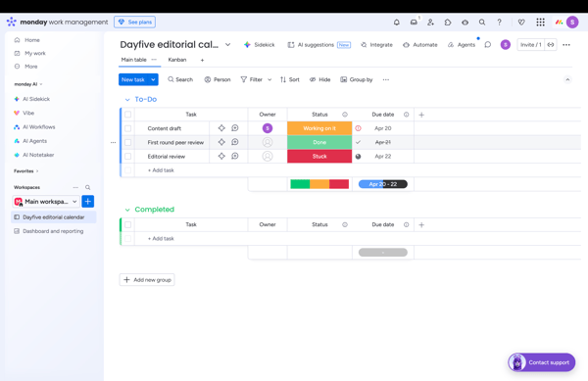This screenshot has height=381, width=588.
Task: Change the orange Working on it status
Action: tap(319, 128)
